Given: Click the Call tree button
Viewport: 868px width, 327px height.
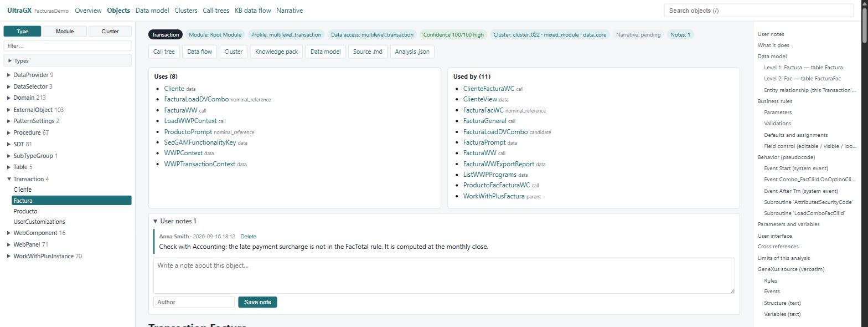Looking at the screenshot, I should pyautogui.click(x=164, y=52).
